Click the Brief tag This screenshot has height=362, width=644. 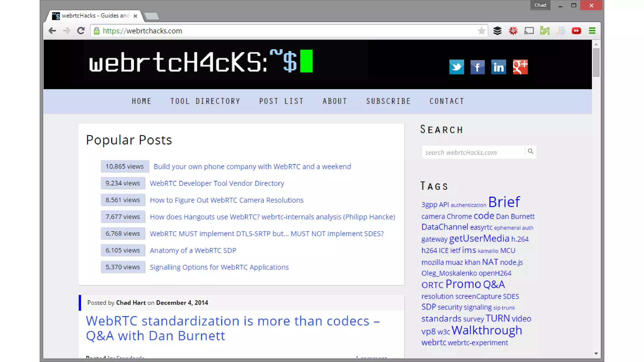[x=504, y=202]
